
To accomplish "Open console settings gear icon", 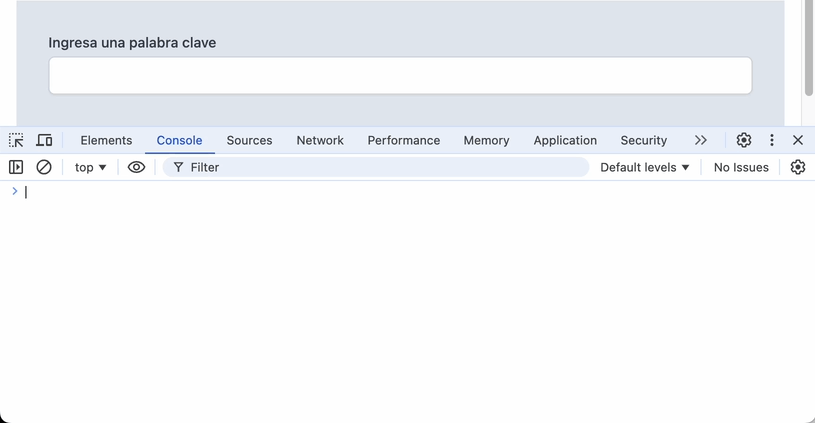I will (798, 167).
